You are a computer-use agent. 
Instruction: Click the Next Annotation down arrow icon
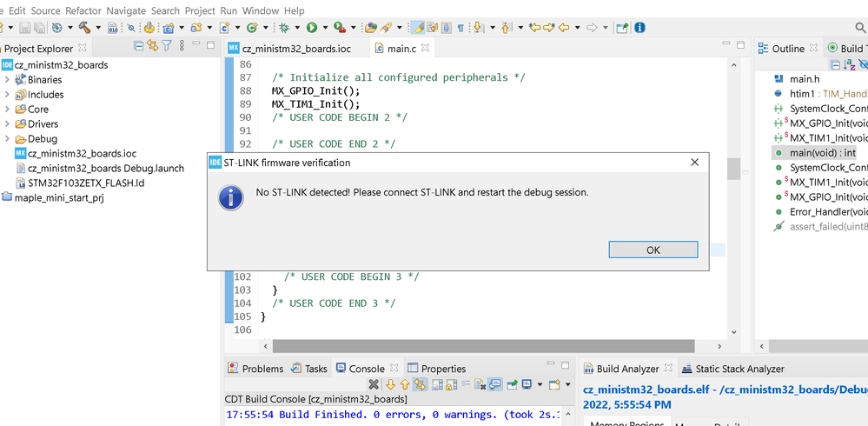click(x=478, y=27)
